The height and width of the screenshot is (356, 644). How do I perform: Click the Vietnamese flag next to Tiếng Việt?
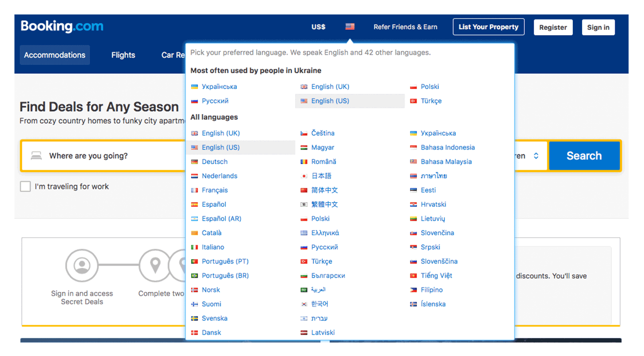coord(413,276)
